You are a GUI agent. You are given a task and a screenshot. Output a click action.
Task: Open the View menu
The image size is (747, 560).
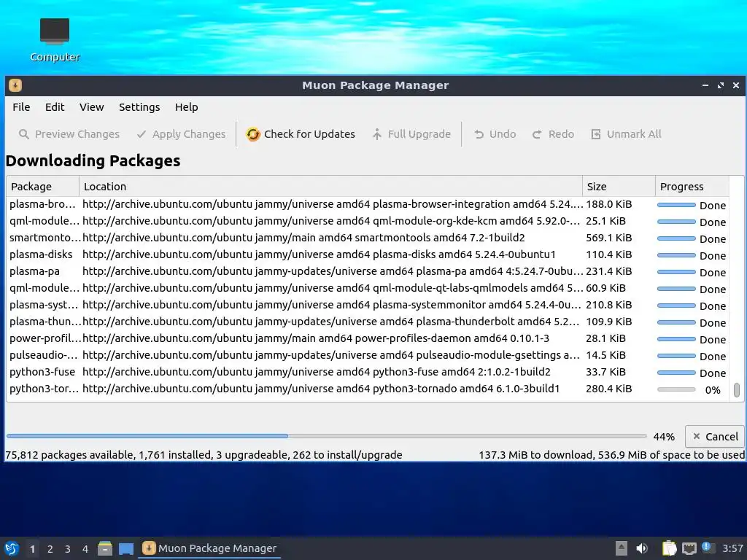(91, 107)
